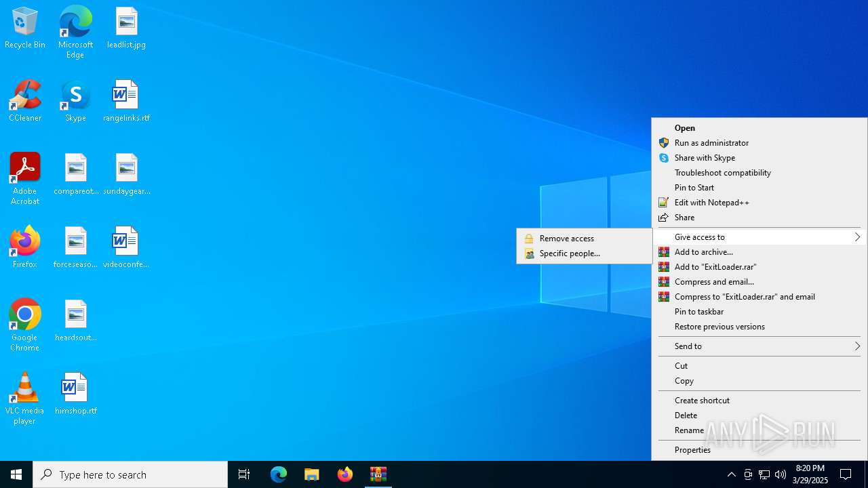Choose Share in the context menu
Screen dimensions: 868x488
point(759,218)
